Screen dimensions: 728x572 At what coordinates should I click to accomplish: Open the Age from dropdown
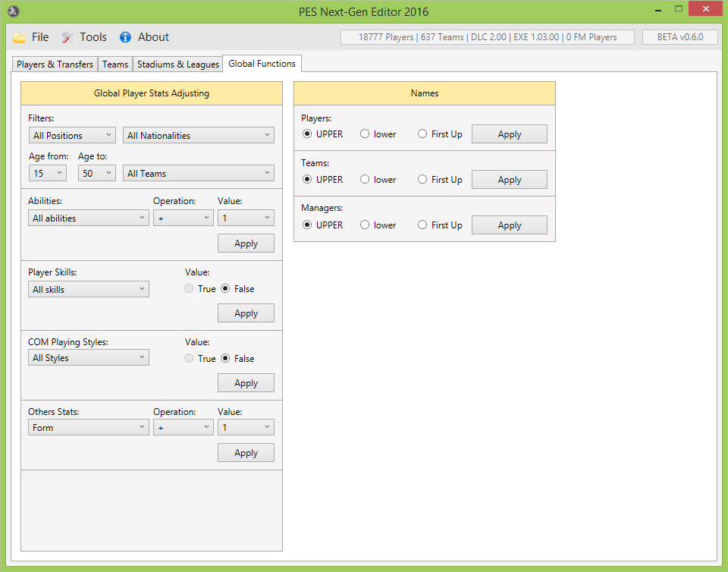coord(47,173)
